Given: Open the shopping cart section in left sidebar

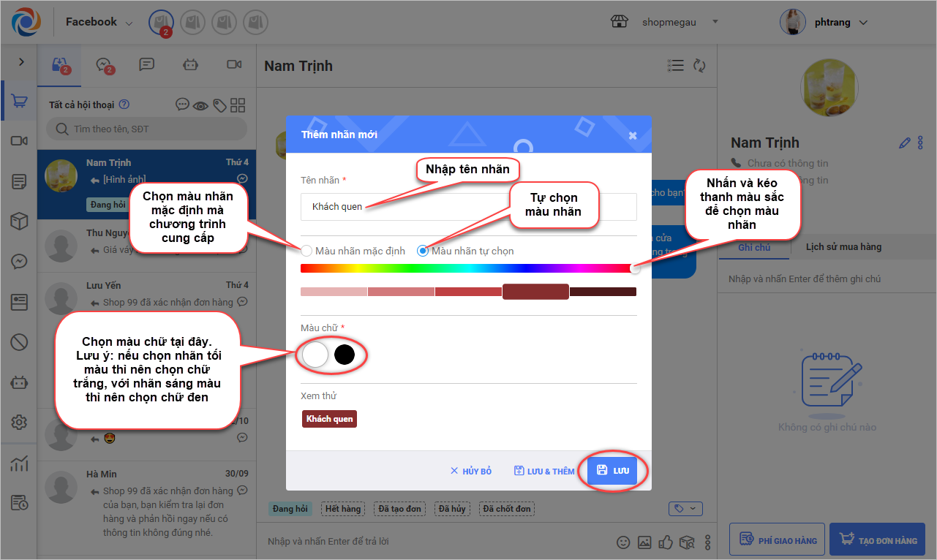Looking at the screenshot, I should coord(19,101).
